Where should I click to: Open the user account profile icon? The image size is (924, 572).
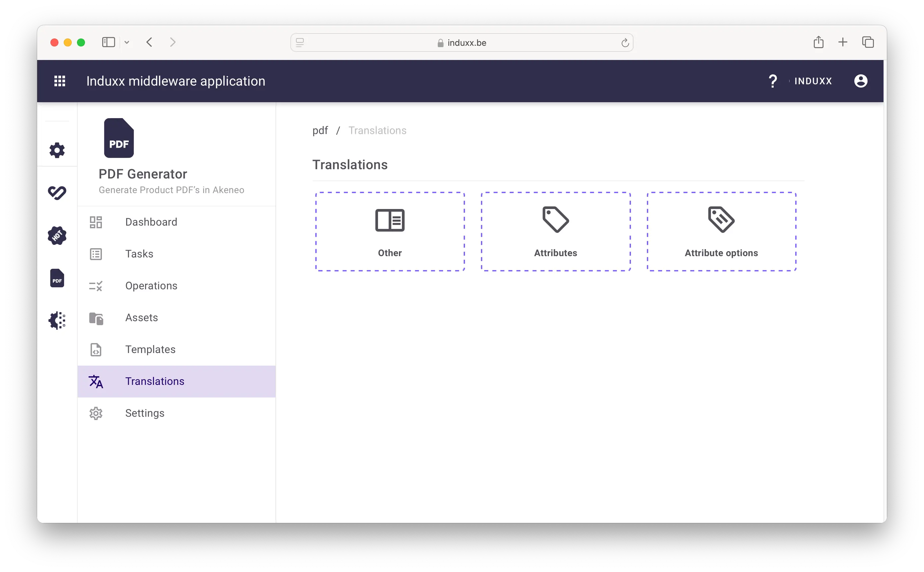860,81
